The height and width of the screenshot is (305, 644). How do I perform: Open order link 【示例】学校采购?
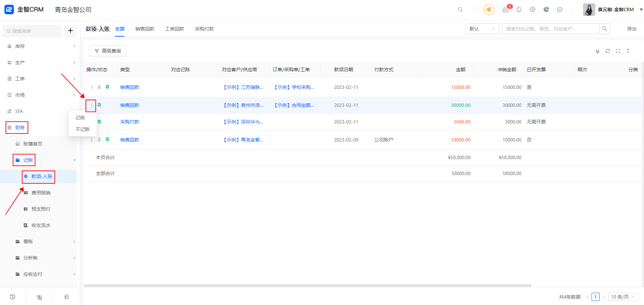[293, 87]
